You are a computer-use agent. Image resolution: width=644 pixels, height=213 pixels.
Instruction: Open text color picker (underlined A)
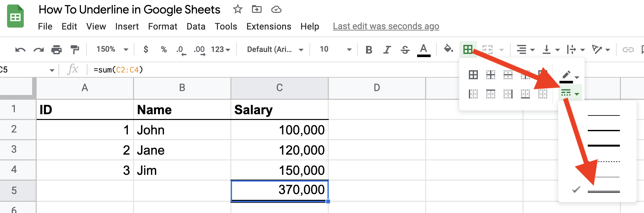424,50
